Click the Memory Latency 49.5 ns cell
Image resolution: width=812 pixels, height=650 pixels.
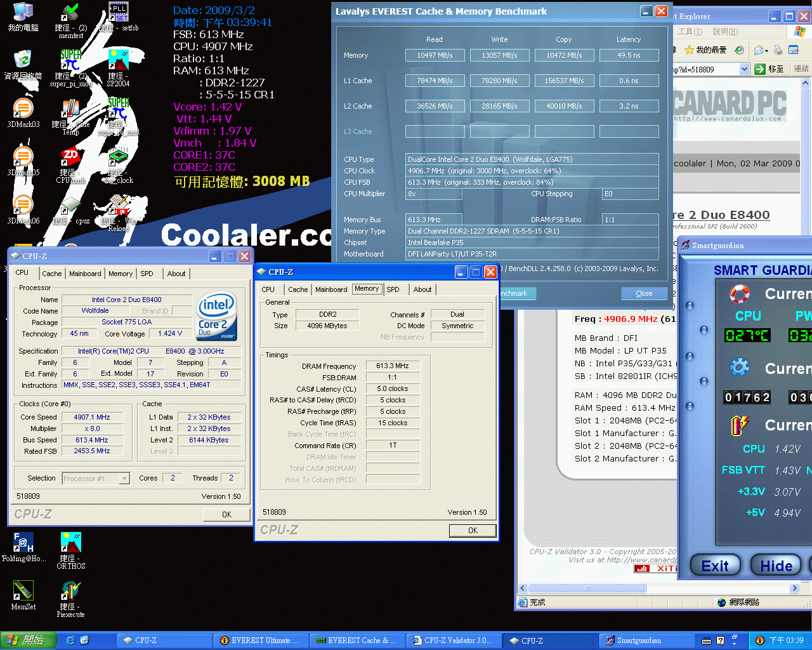click(x=629, y=55)
